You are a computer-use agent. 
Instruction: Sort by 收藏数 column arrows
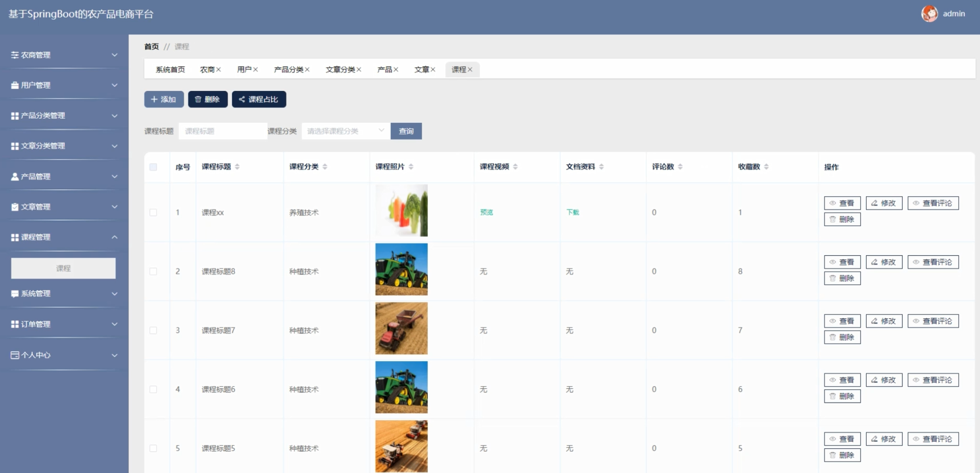[x=766, y=167]
